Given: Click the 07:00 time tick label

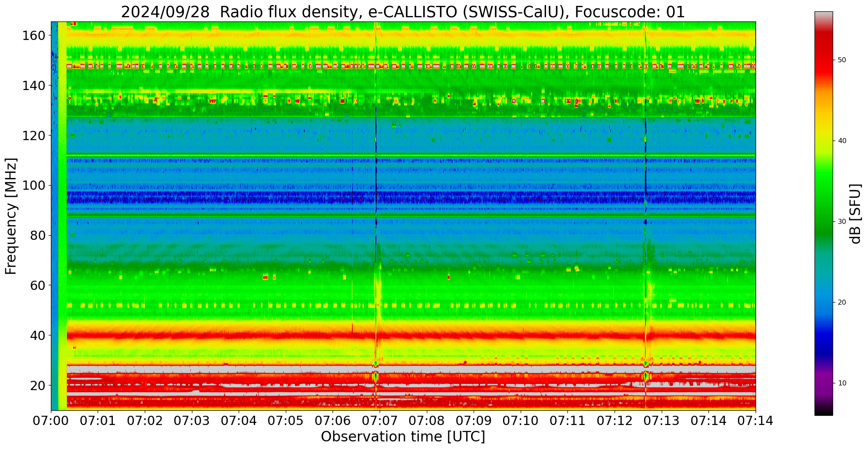Looking at the screenshot, I should click(51, 421).
